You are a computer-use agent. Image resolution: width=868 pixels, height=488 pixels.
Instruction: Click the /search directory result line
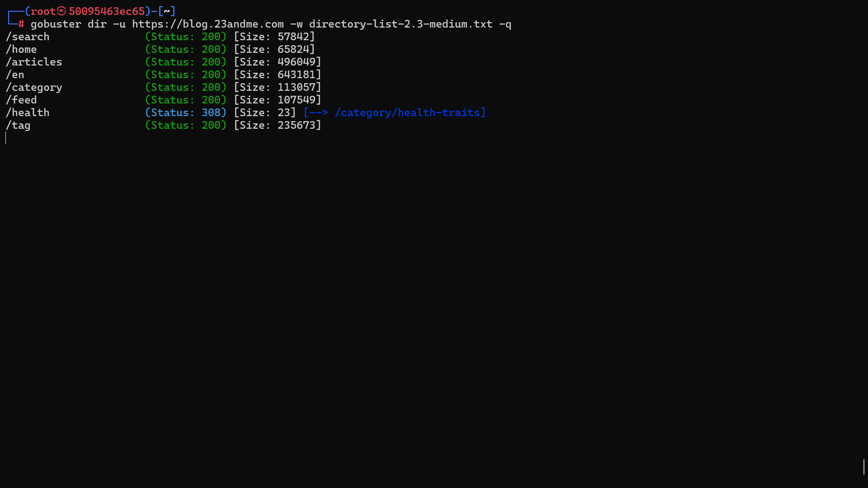point(27,37)
